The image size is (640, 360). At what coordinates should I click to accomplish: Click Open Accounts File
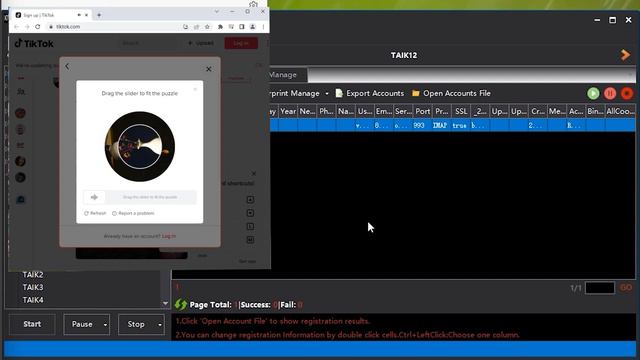(x=451, y=93)
